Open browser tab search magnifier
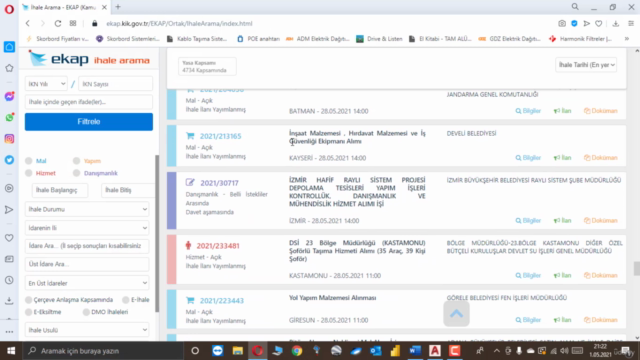This screenshot has height=360, width=640. click(x=575, y=7)
